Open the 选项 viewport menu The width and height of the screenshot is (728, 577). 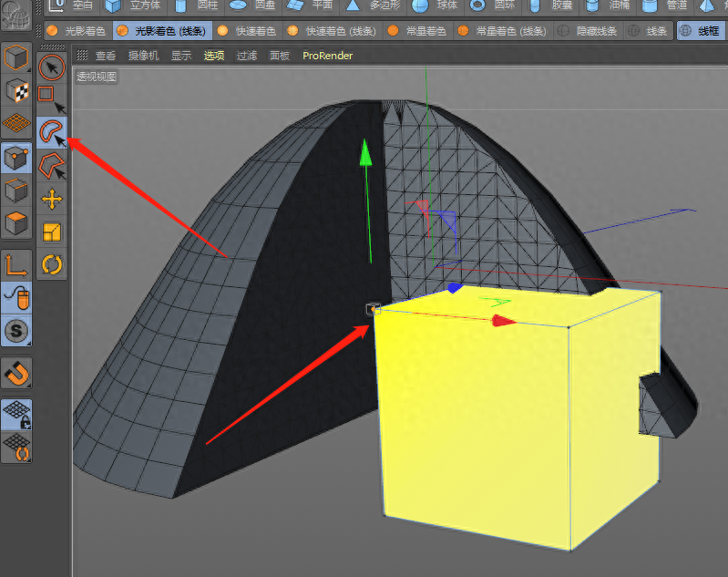(214, 56)
